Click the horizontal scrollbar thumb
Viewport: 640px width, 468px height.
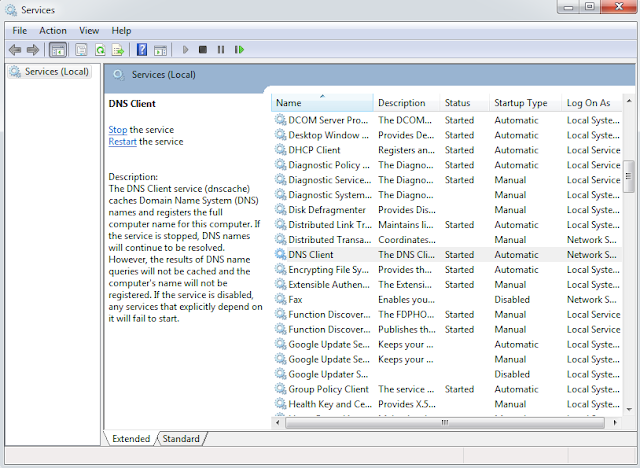444,423
